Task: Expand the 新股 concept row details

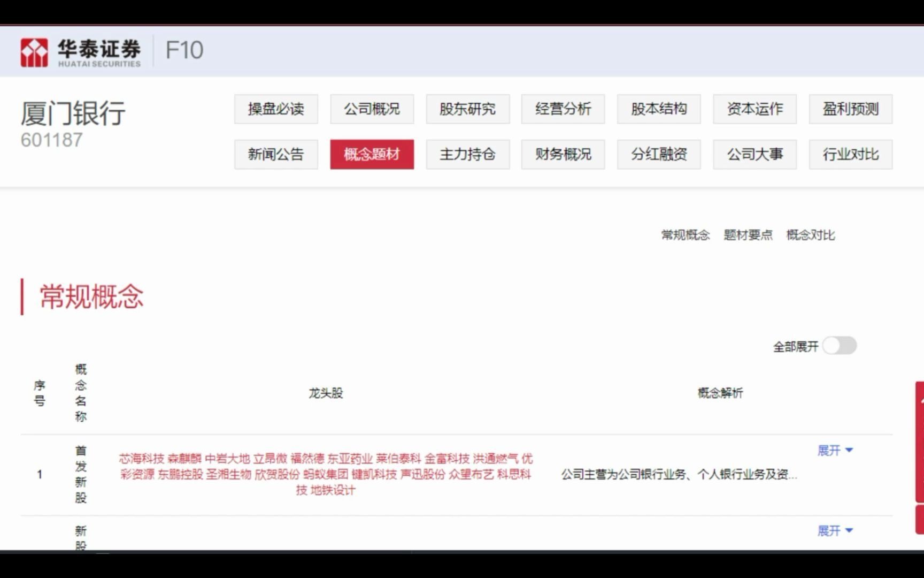Action: (836, 530)
